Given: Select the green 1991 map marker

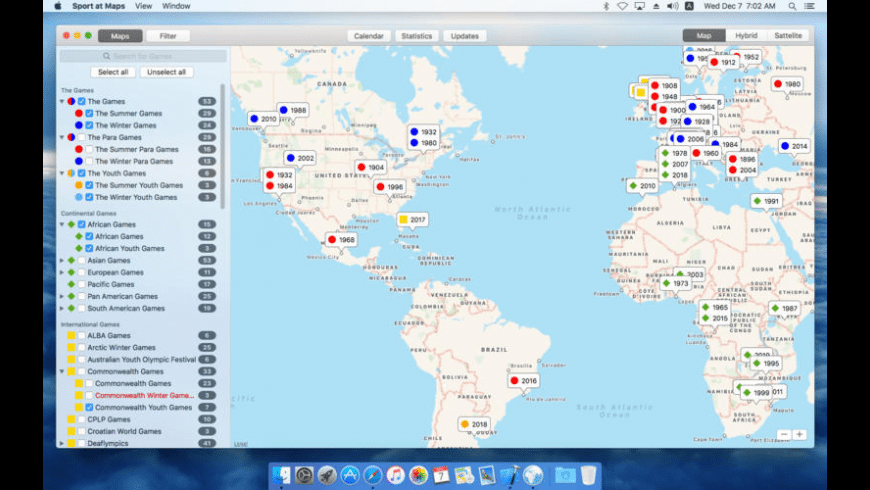Looking at the screenshot, I should [766, 201].
